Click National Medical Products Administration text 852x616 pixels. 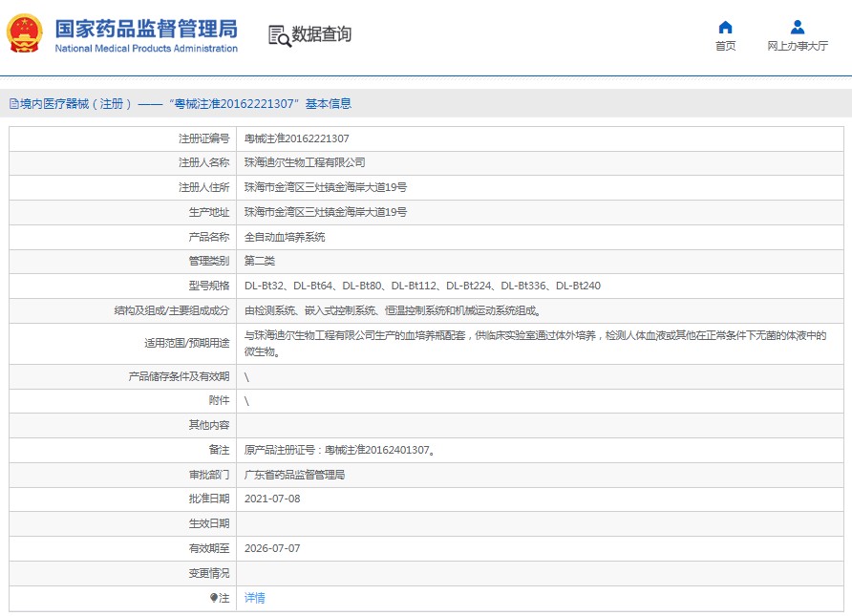point(146,49)
